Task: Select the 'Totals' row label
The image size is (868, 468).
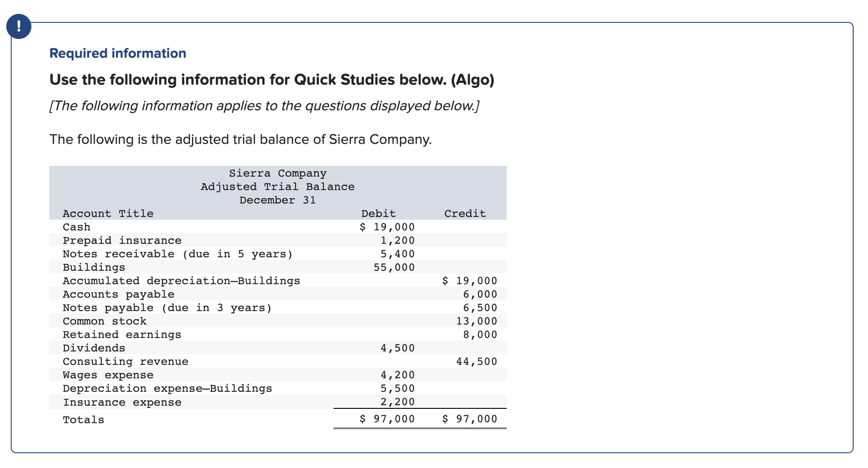Action: tap(84, 420)
